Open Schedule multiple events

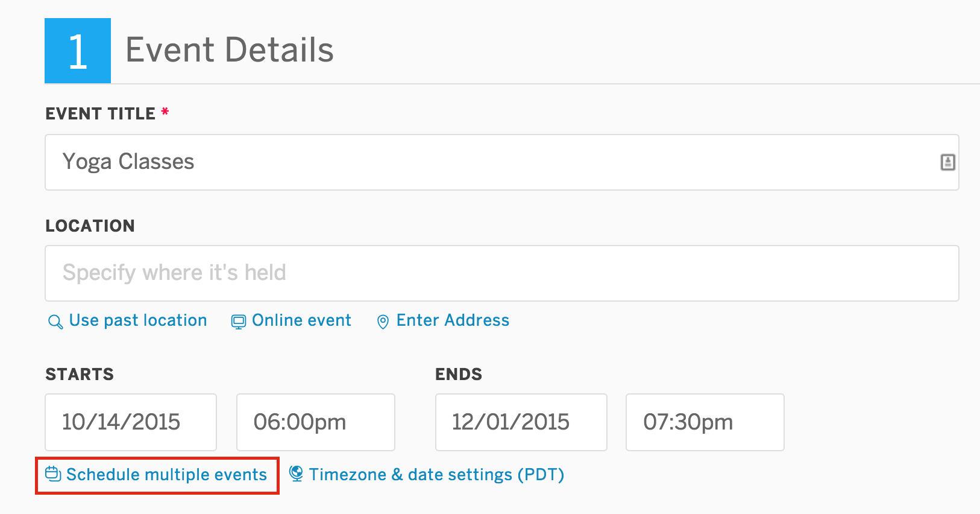166,475
